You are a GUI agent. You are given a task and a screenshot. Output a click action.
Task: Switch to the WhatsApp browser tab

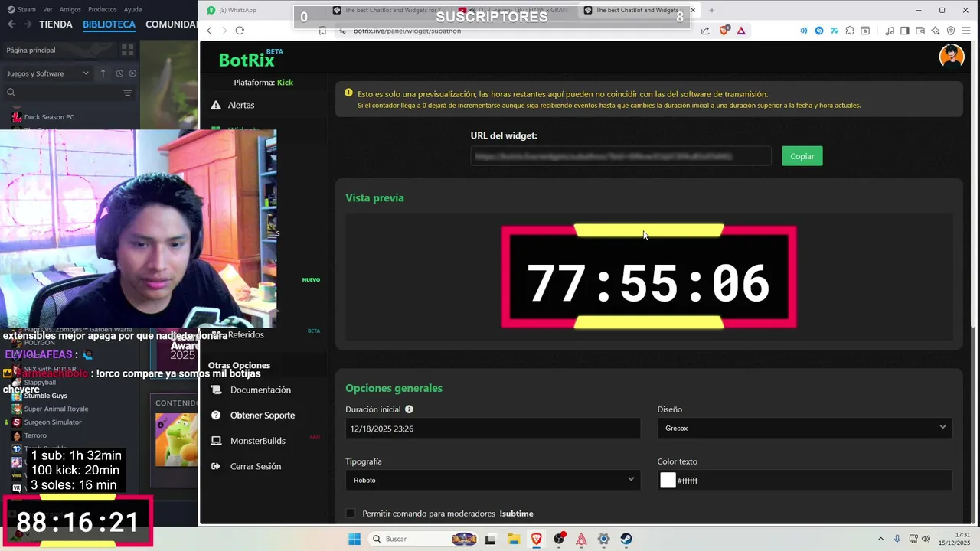(x=237, y=10)
